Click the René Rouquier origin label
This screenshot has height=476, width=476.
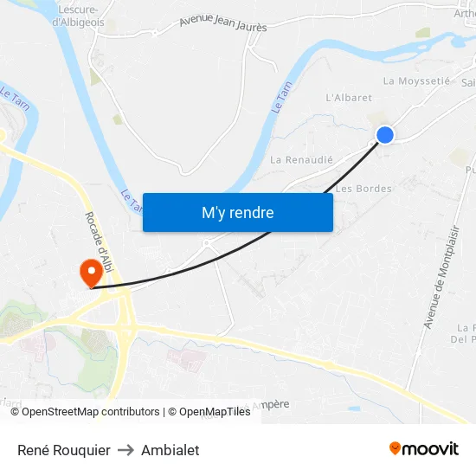tap(64, 450)
